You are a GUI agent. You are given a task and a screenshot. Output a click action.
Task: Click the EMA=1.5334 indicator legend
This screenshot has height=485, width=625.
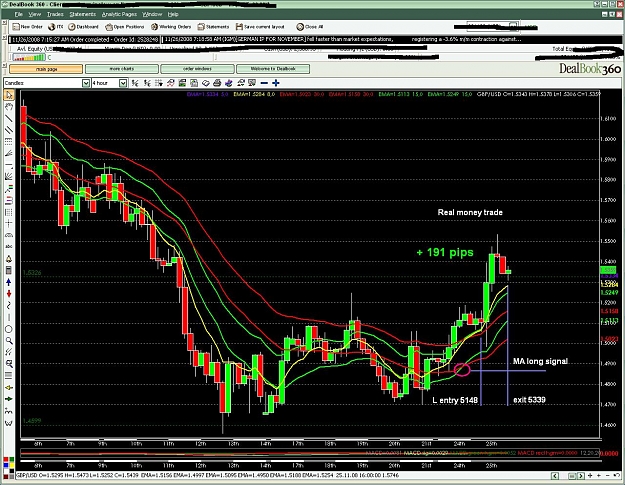(x=207, y=94)
